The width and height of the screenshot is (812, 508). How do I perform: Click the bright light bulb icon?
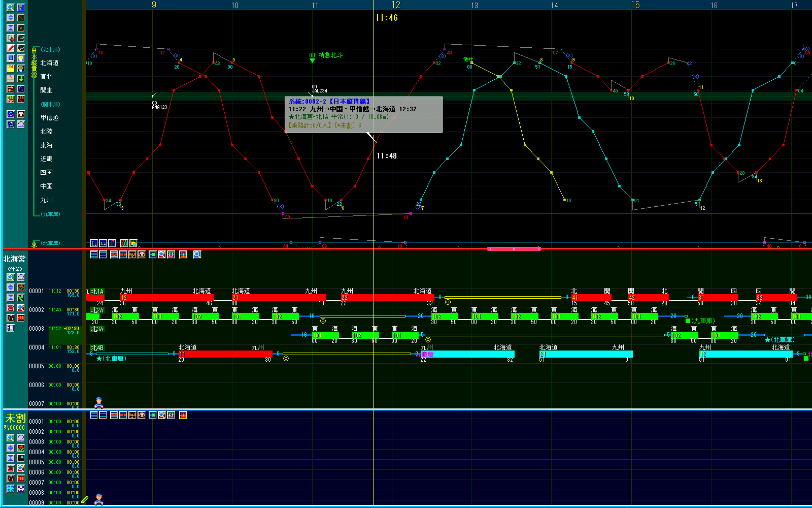[x=21, y=58]
